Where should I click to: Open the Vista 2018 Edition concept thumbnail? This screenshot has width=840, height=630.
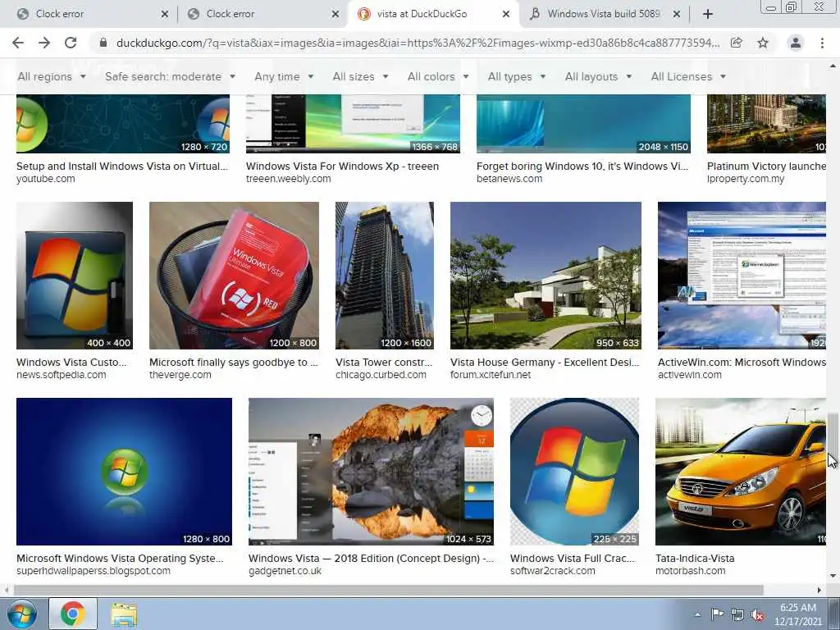[372, 472]
